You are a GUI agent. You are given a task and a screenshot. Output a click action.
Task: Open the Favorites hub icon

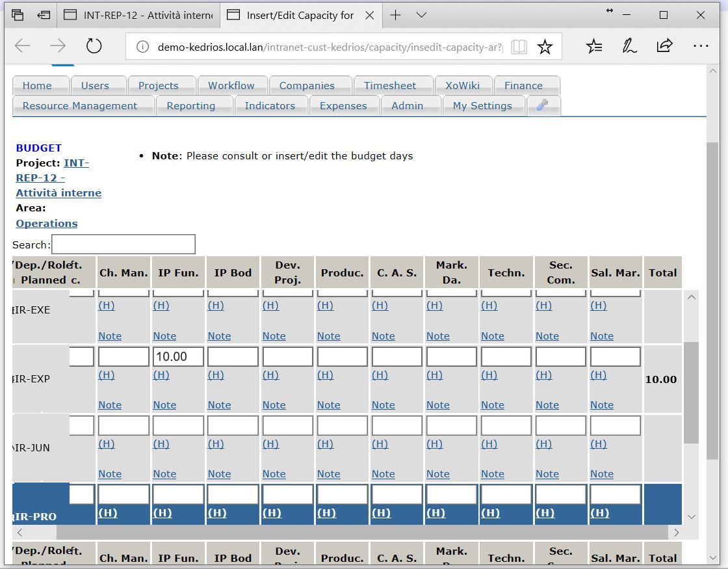click(594, 46)
